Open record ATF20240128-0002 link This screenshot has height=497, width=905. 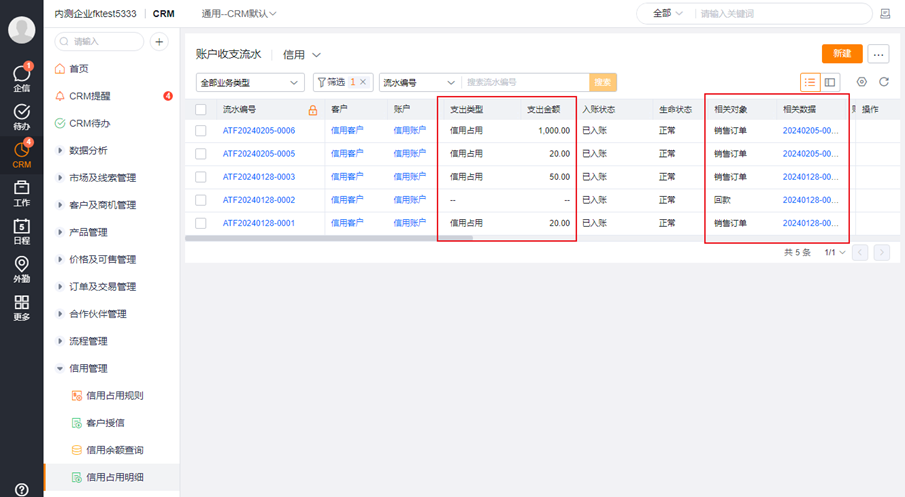[x=259, y=200]
